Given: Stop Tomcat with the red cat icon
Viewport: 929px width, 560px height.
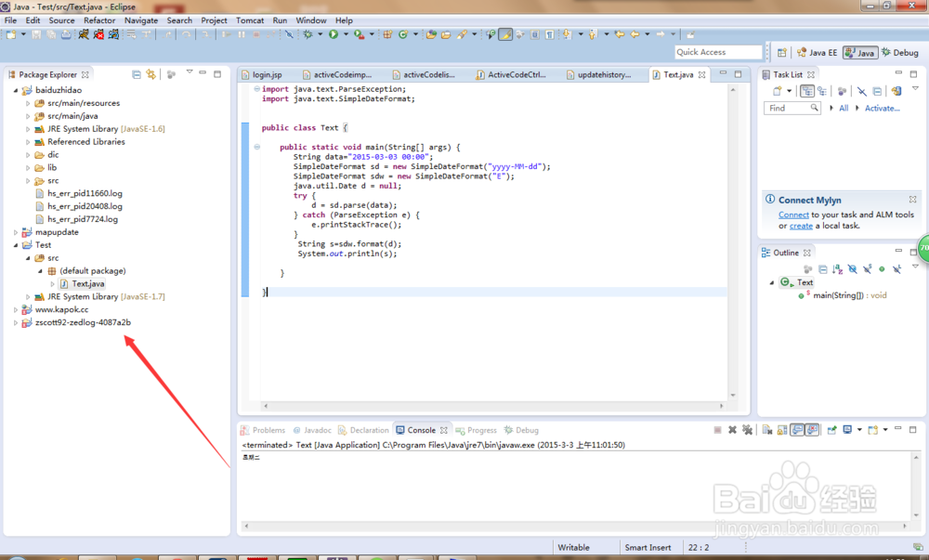Looking at the screenshot, I should pos(98,34).
